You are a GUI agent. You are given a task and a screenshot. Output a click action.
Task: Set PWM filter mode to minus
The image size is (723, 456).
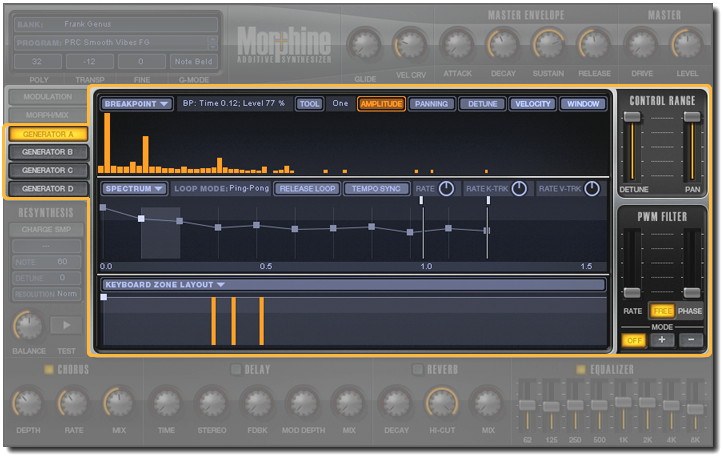pos(691,340)
